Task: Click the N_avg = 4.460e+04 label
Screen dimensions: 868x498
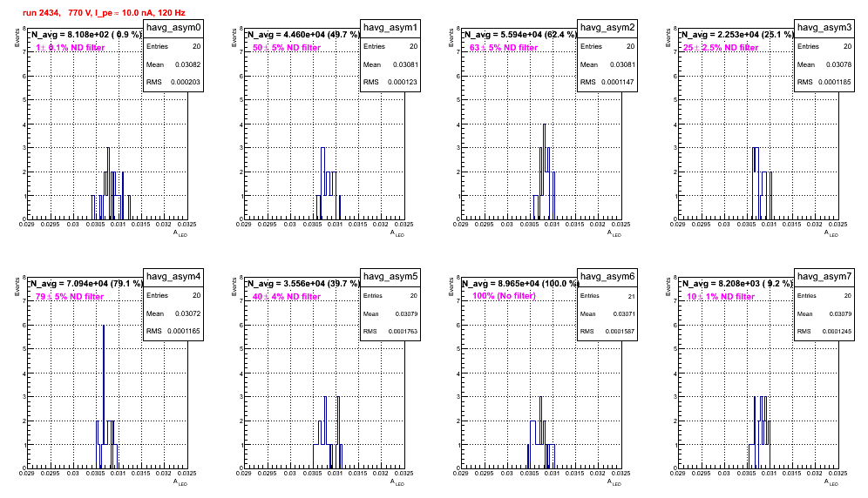Action: 303,35
